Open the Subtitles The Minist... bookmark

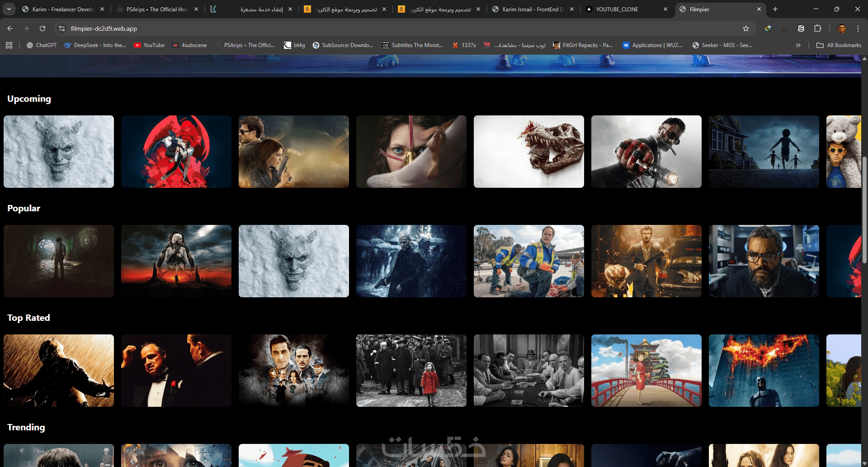(x=413, y=45)
